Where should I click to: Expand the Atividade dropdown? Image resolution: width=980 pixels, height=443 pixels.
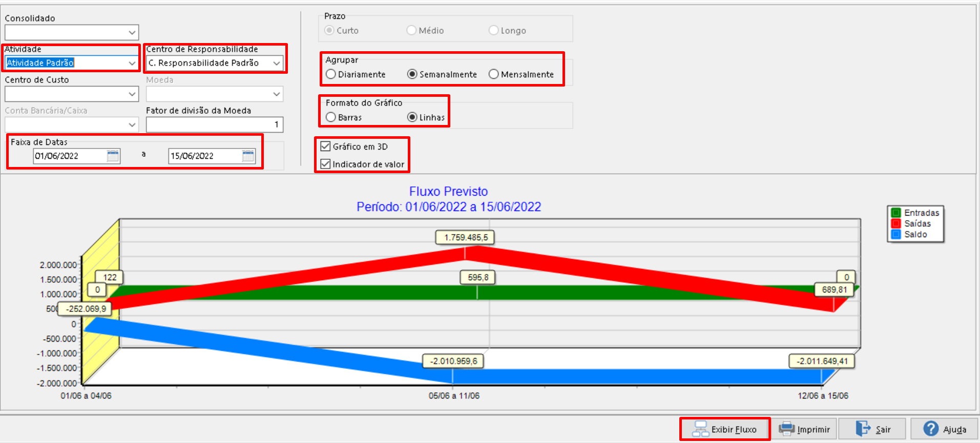click(x=132, y=63)
